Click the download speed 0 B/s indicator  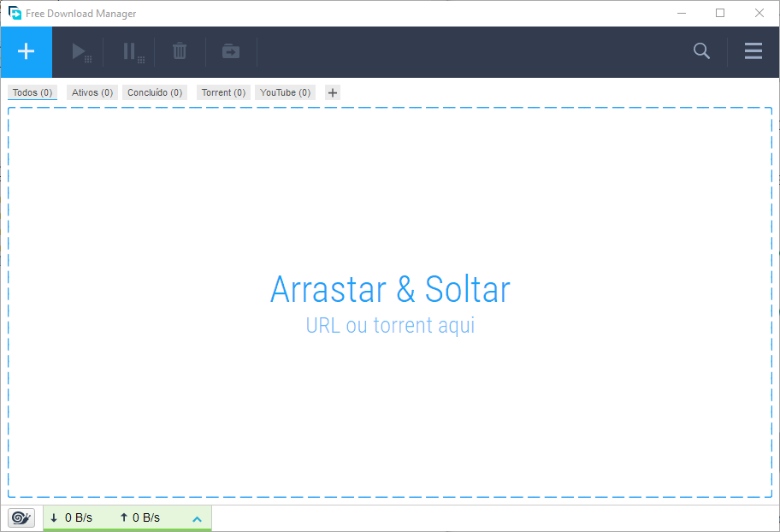pyautogui.click(x=72, y=517)
